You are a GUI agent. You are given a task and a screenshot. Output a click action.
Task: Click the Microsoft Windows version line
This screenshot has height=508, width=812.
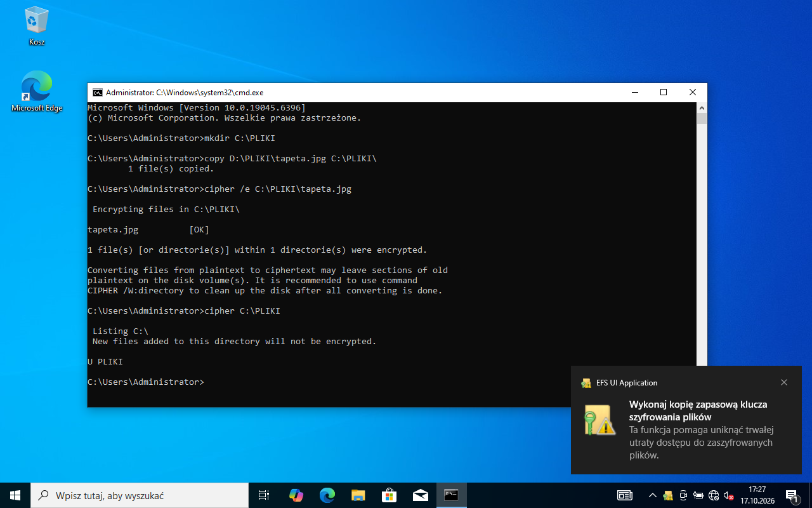[197, 108]
